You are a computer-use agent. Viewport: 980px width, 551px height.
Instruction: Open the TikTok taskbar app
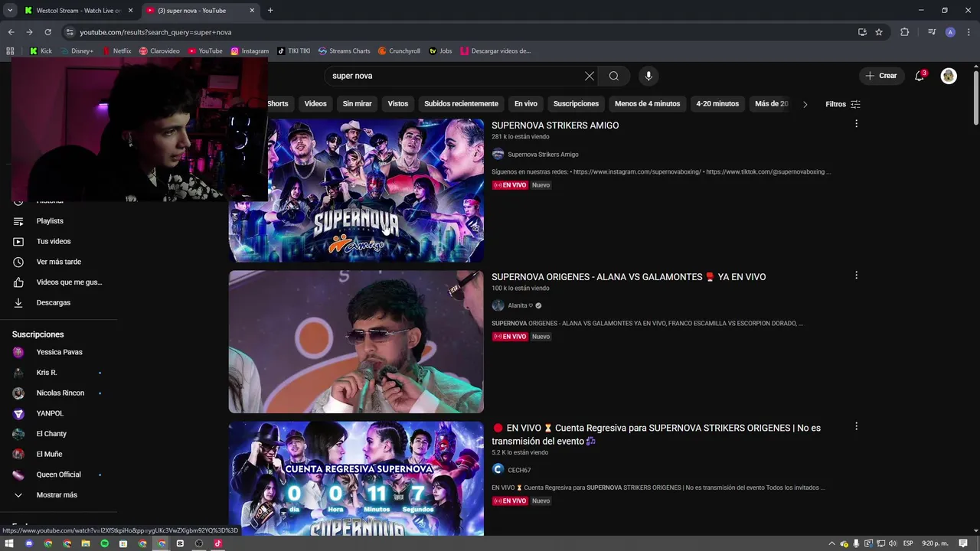[x=218, y=543]
